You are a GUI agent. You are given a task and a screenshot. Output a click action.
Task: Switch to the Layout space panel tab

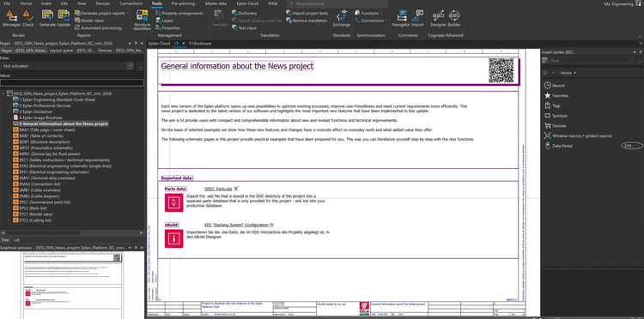72,51
